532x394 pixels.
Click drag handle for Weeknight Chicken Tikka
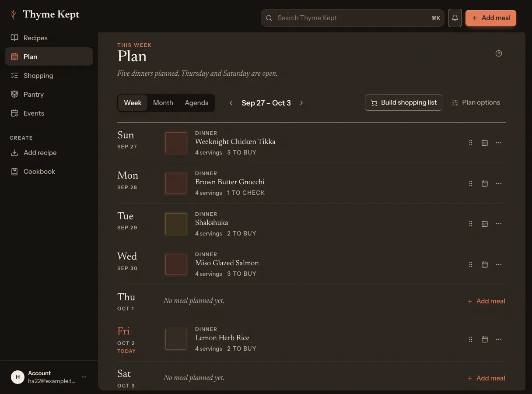(471, 143)
